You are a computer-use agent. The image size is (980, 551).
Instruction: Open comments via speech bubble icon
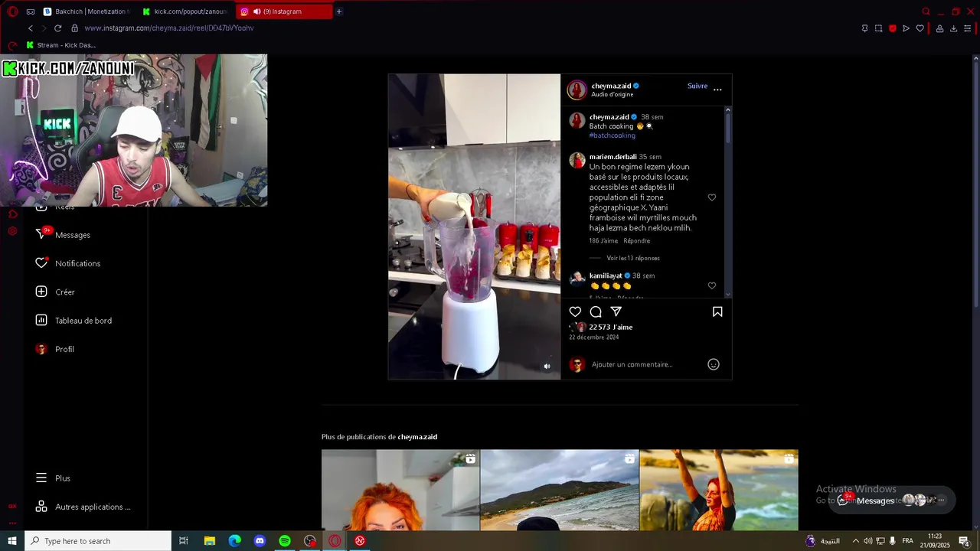click(x=596, y=311)
